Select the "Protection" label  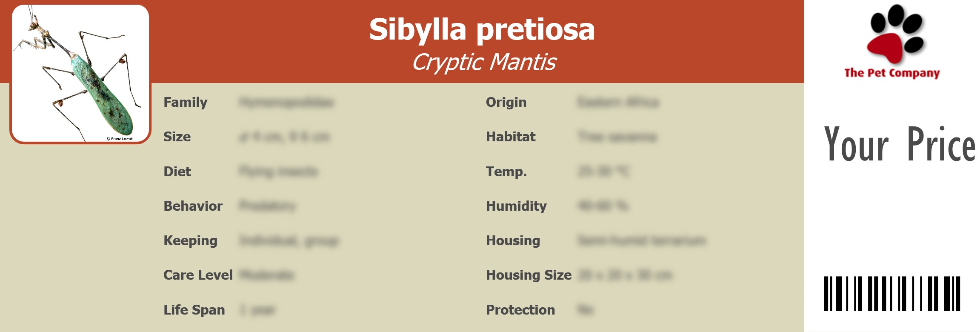pyautogui.click(x=520, y=310)
